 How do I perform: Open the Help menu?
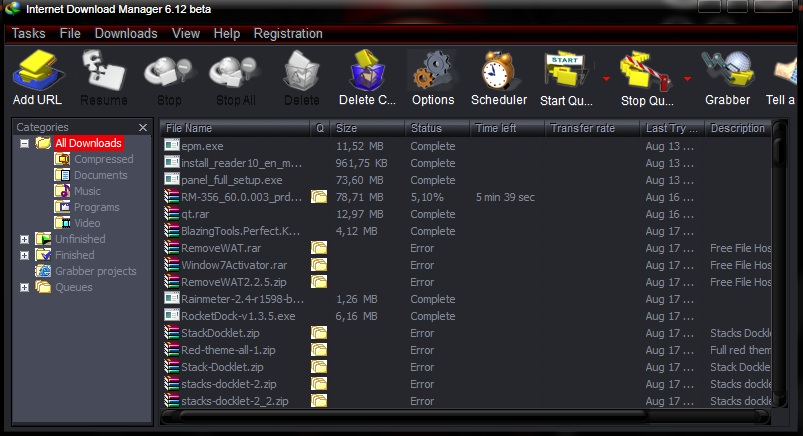tap(227, 33)
